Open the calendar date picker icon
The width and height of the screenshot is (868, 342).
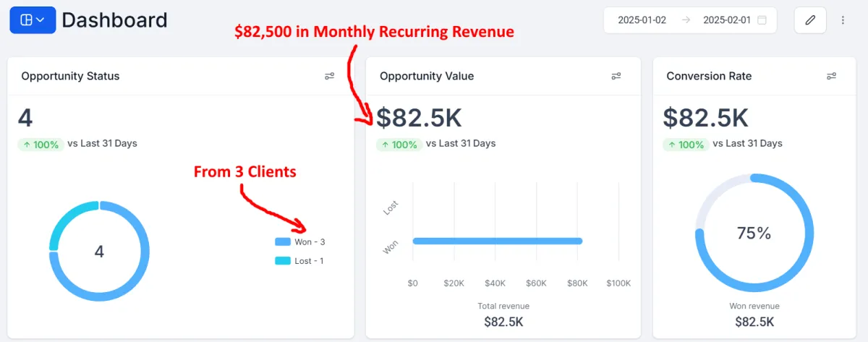[x=762, y=20]
